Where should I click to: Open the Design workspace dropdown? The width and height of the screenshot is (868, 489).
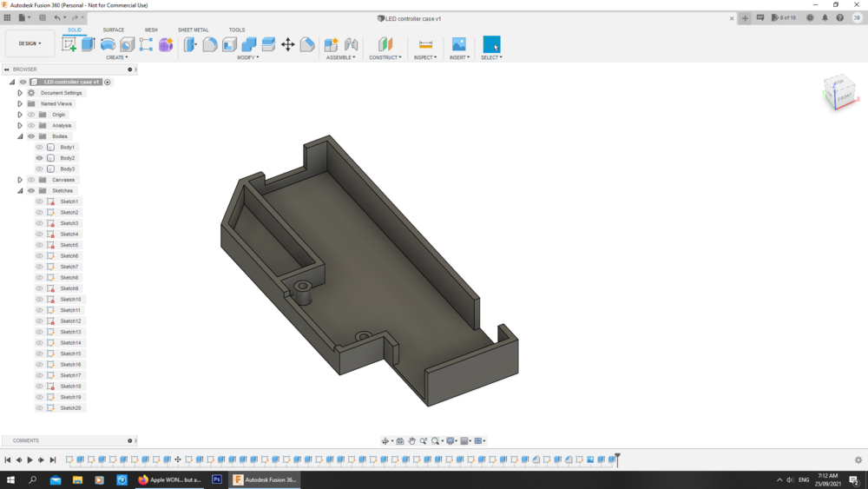coord(30,43)
